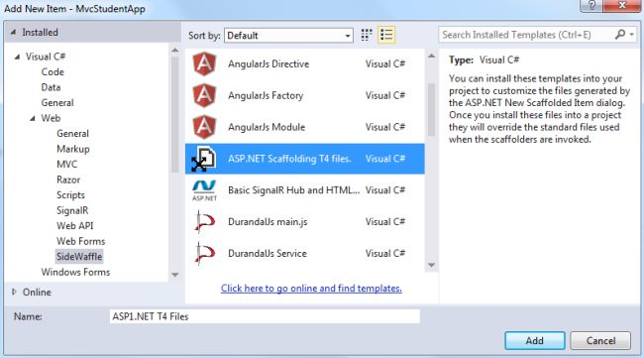Select the Markup category
The height and width of the screenshot is (358, 644).
tap(73, 149)
